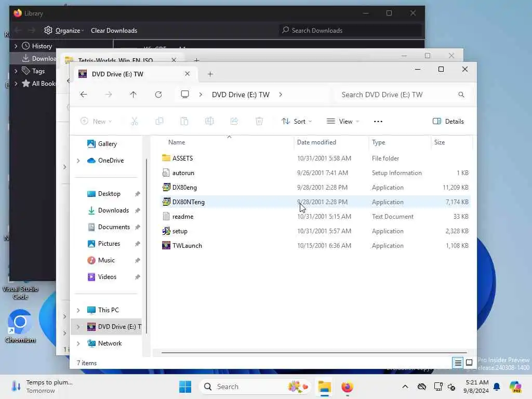
Task: Close the DVD Drive (E:) TW tab
Action: [x=187, y=74]
